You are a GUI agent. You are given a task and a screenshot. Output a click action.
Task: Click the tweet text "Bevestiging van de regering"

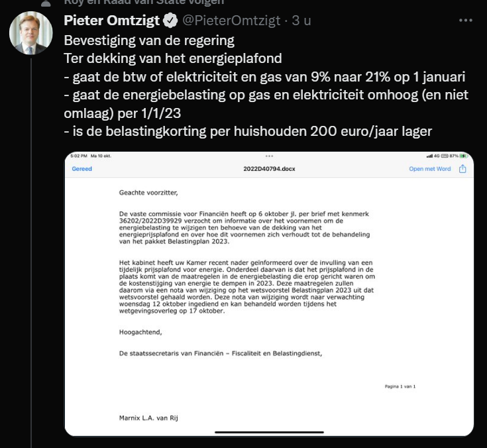click(x=149, y=39)
